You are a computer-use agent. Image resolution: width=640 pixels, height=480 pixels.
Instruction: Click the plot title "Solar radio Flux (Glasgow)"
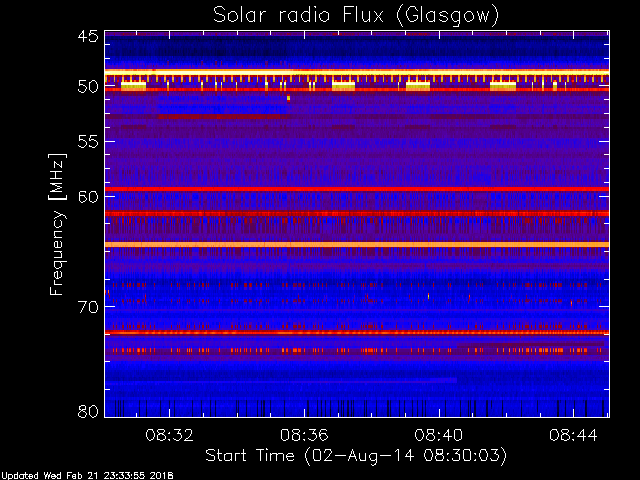coord(356,16)
